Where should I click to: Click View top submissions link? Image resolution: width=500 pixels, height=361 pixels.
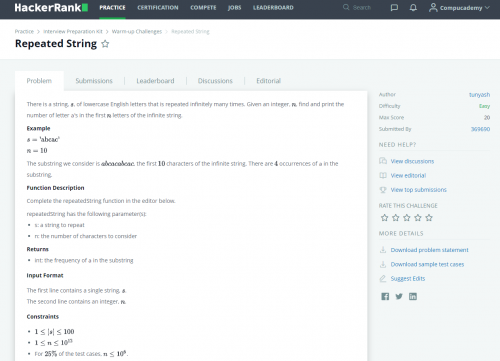[x=419, y=190]
